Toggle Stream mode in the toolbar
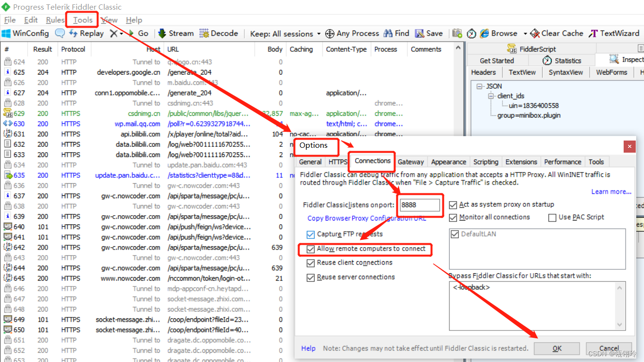The image size is (644, 362). tap(175, 33)
